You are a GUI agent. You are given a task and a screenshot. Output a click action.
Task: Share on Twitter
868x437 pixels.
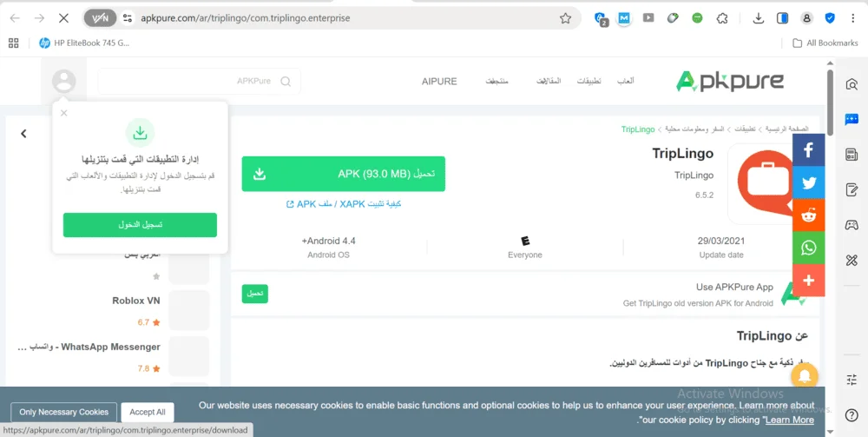808,182
